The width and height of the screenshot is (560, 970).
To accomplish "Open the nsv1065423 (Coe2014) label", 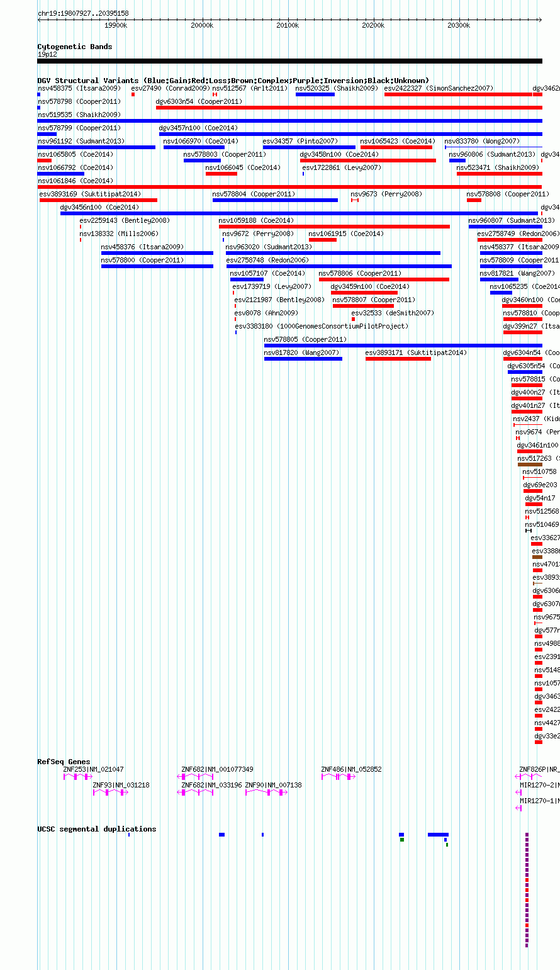I will tap(398, 141).
